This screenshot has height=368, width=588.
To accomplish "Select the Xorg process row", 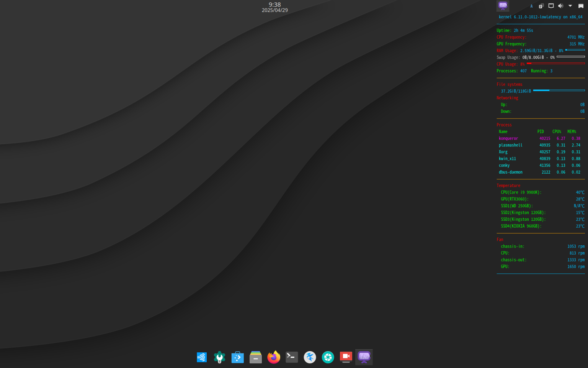I will (x=539, y=152).
